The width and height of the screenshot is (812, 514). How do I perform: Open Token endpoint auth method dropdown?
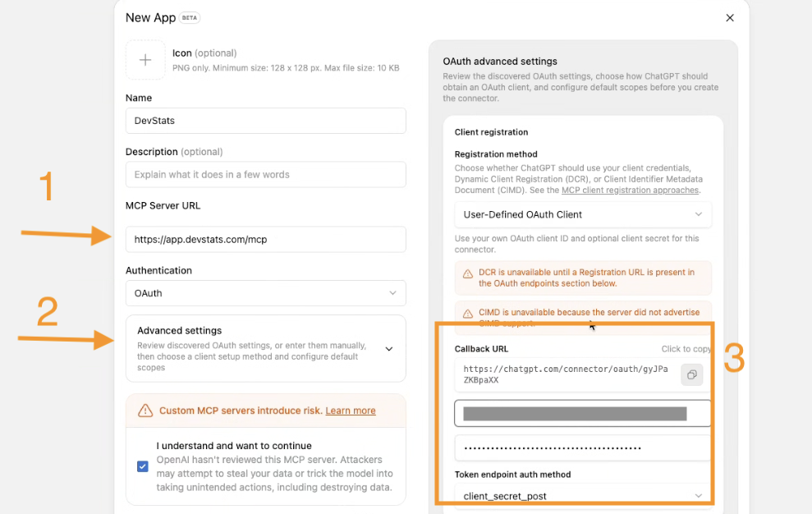583,496
